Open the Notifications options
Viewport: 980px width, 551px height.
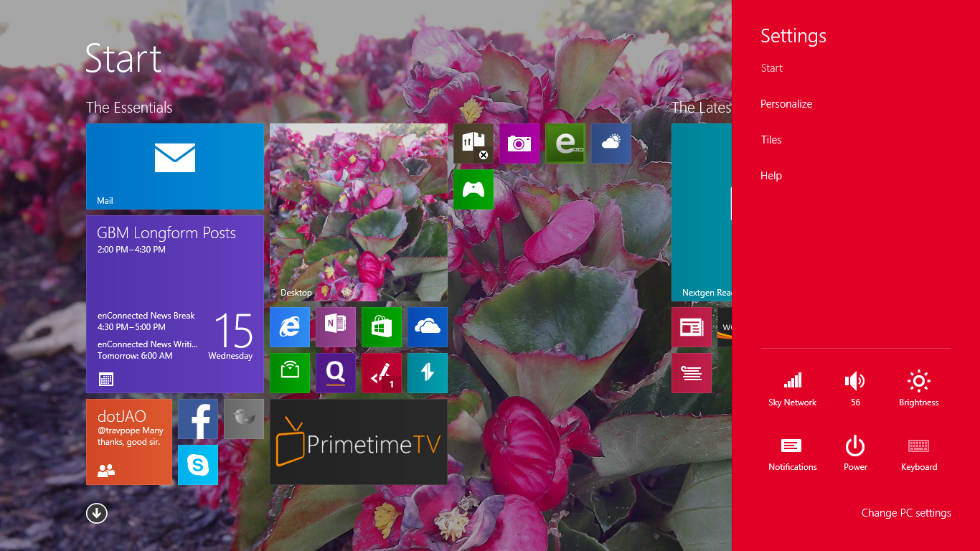point(792,454)
